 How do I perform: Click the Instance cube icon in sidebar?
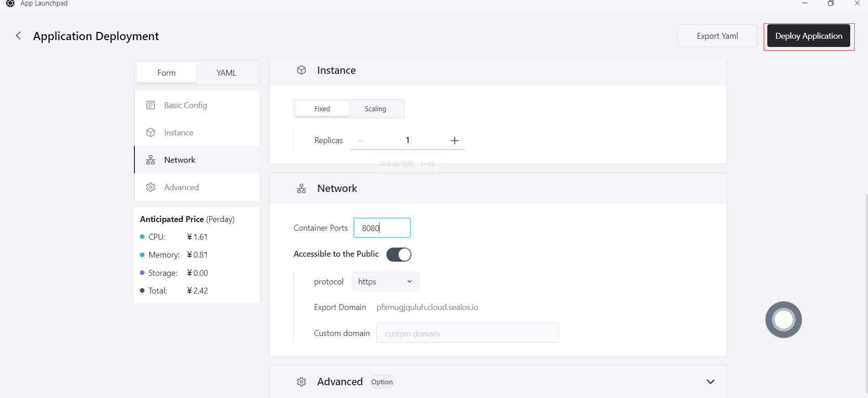pos(150,133)
